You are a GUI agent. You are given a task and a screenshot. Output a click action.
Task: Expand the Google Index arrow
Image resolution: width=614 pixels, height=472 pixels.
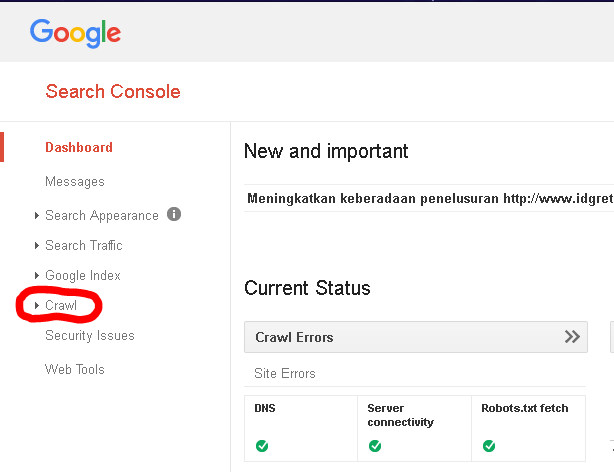click(x=37, y=275)
